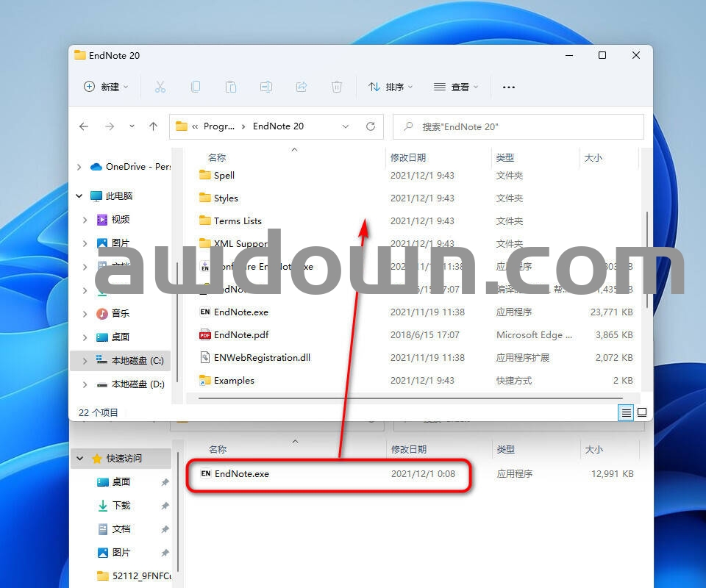The image size is (706, 588).
Task: Open the 查看 (View) menu
Action: pyautogui.click(x=456, y=87)
